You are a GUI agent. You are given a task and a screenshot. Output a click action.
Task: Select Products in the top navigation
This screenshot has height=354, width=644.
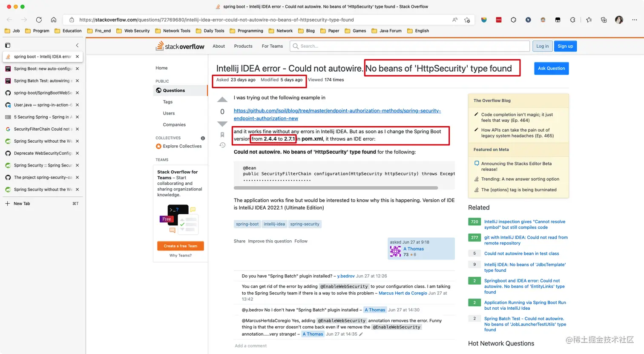pyautogui.click(x=243, y=46)
